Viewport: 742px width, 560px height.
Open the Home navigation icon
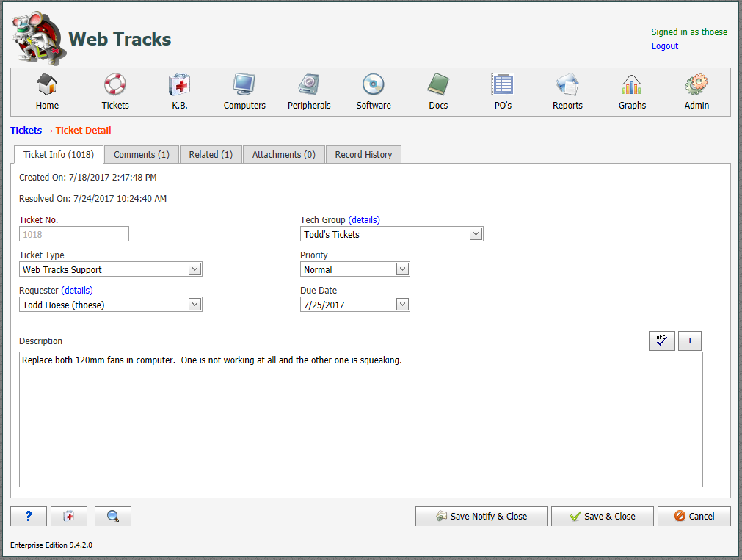pos(47,84)
